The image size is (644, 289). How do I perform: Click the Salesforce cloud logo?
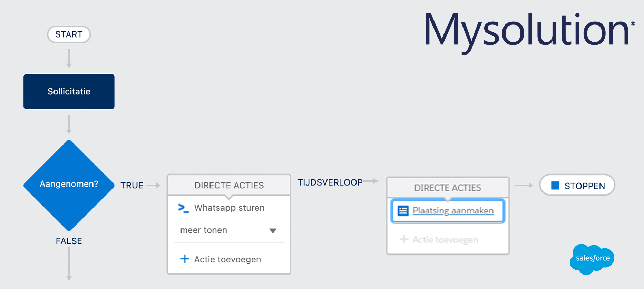pos(592,259)
